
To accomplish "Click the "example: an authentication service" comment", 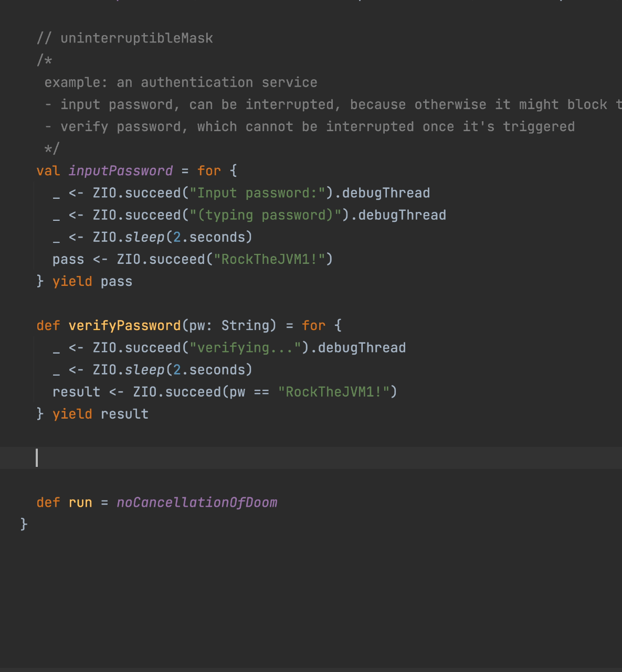I will pyautogui.click(x=181, y=82).
